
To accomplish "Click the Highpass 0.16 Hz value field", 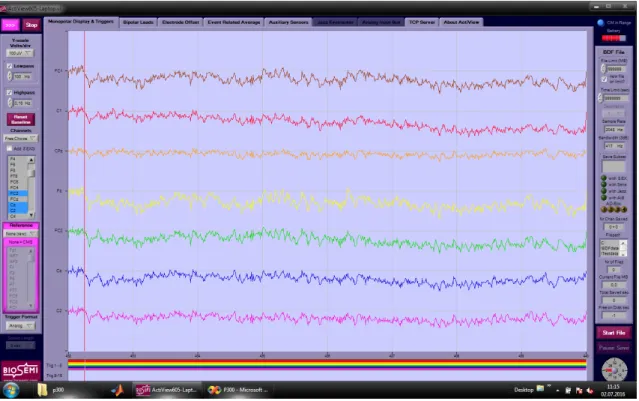I will pos(22,103).
